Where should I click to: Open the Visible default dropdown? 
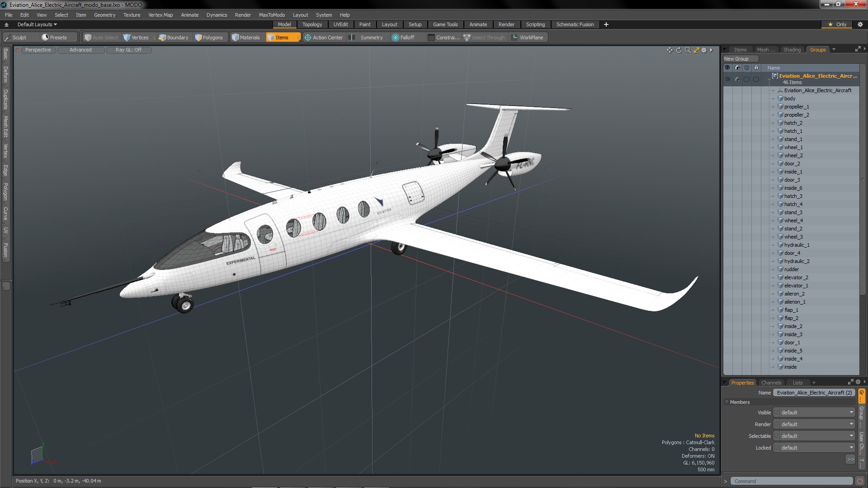(814, 413)
